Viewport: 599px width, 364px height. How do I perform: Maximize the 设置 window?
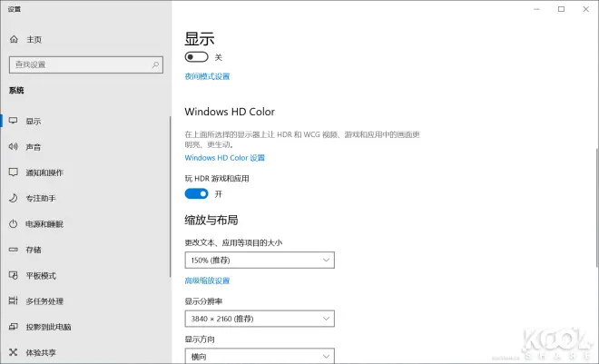pyautogui.click(x=561, y=9)
